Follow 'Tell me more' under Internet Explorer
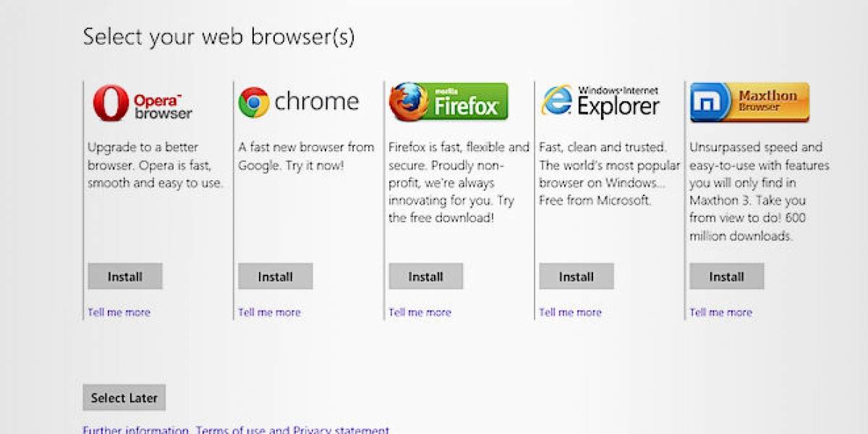 coord(571,312)
